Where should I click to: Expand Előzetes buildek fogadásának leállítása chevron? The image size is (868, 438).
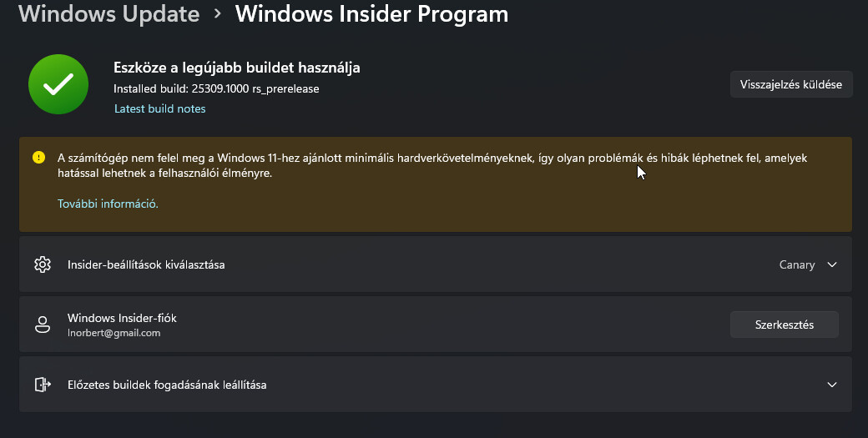(x=832, y=385)
